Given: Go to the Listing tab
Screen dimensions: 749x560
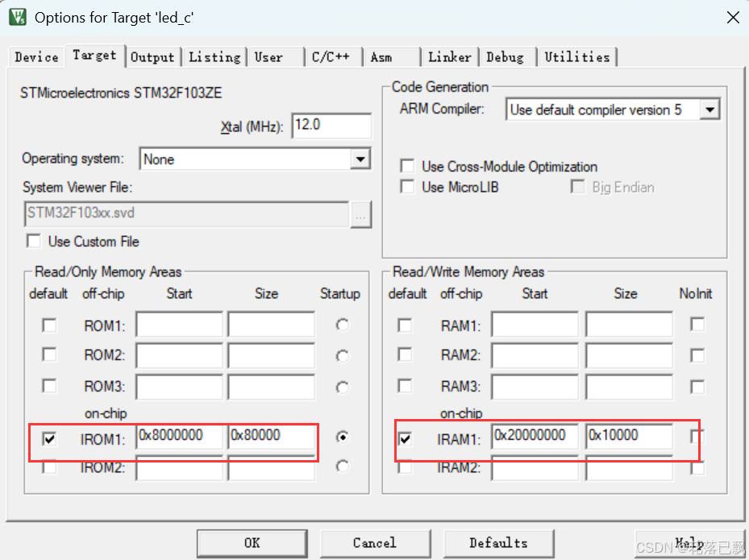Looking at the screenshot, I should pos(214,57).
